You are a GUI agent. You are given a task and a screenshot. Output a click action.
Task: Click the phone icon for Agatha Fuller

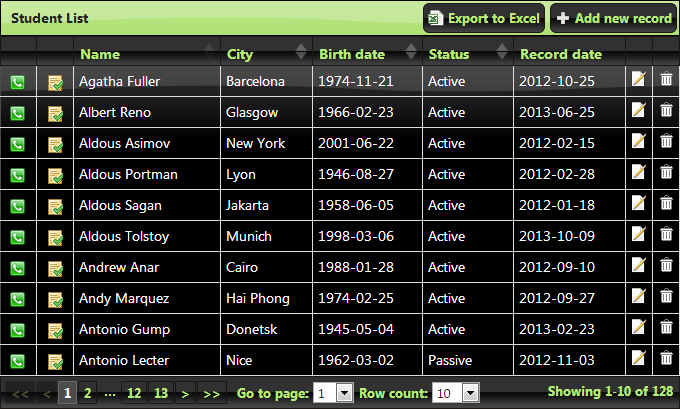[17, 82]
